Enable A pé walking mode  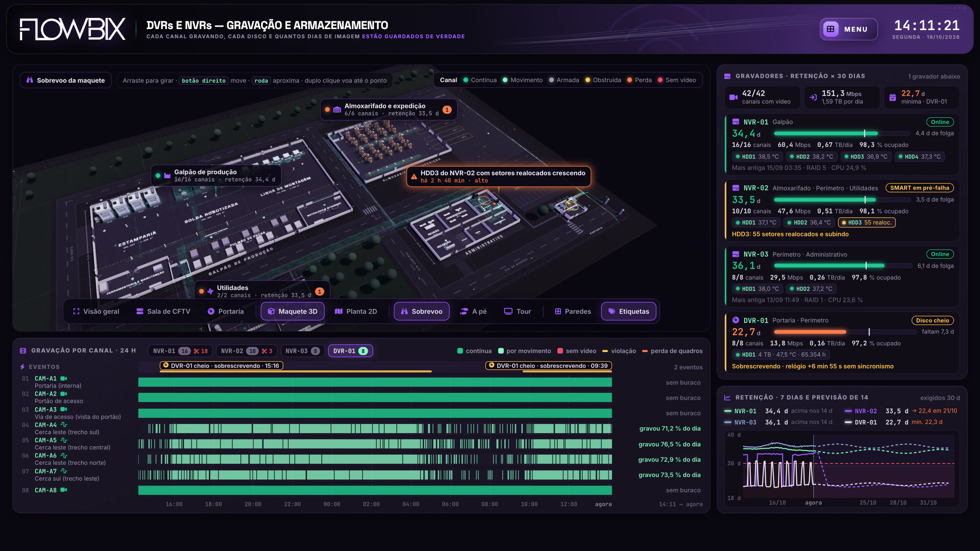[x=473, y=311]
